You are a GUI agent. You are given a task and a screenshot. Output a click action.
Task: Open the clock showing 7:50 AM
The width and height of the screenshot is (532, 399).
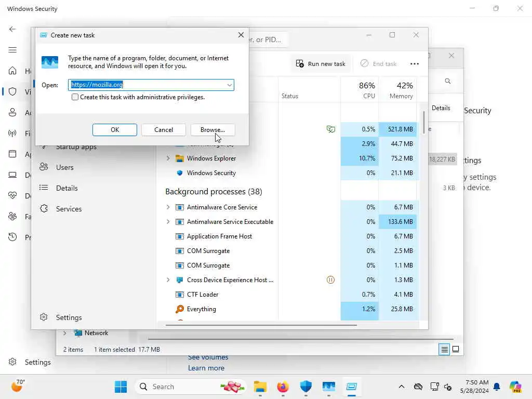(474, 387)
